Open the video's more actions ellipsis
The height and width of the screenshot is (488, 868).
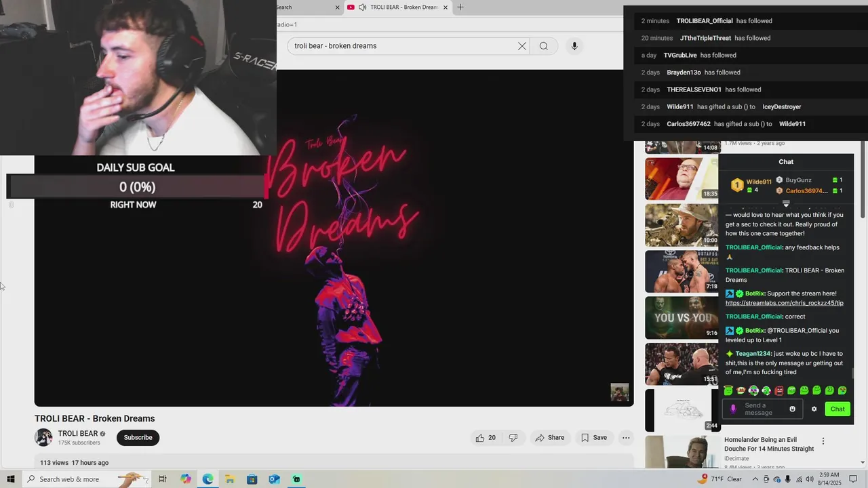(626, 438)
